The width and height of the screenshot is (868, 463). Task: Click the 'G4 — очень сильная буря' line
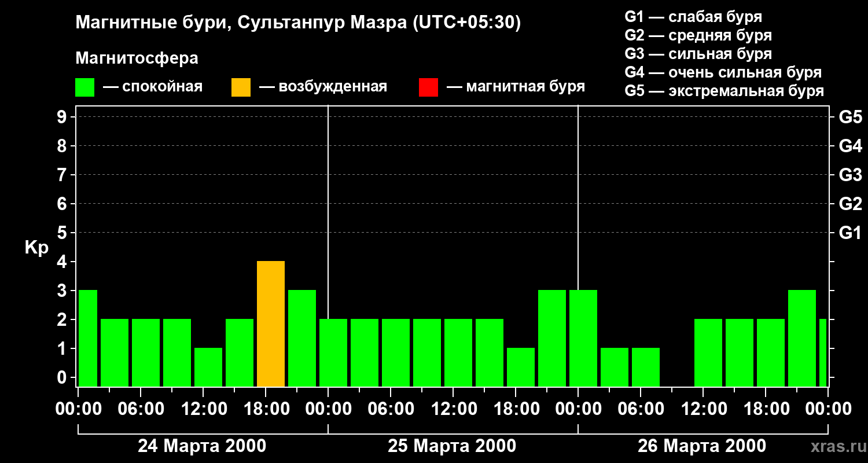(723, 72)
